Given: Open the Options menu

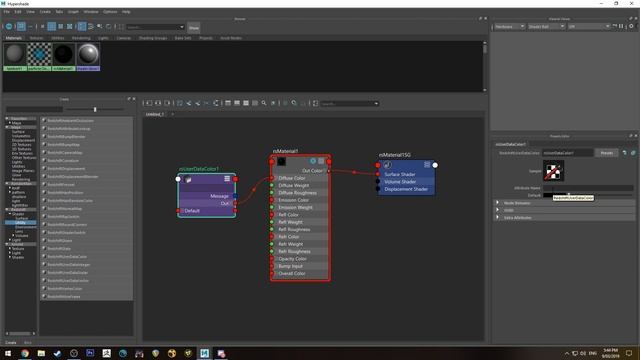Looking at the screenshot, I should coord(110,12).
